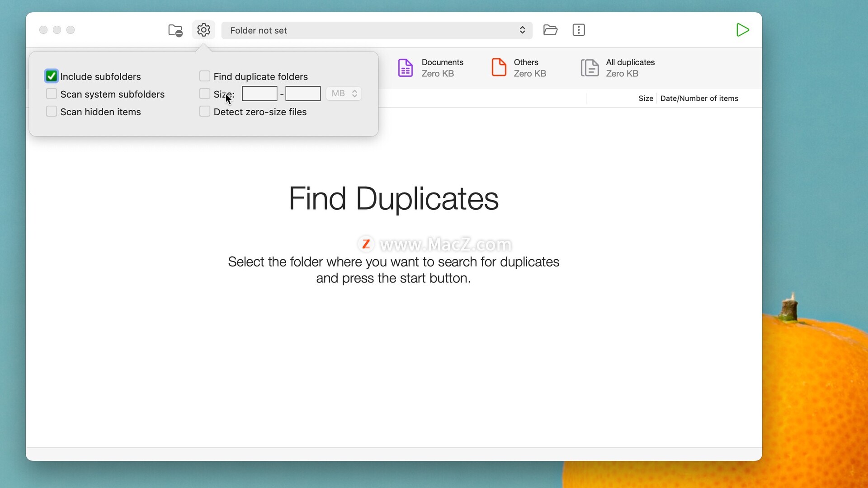This screenshot has width=868, height=488.
Task: Close the window with the red button
Action: click(x=43, y=30)
